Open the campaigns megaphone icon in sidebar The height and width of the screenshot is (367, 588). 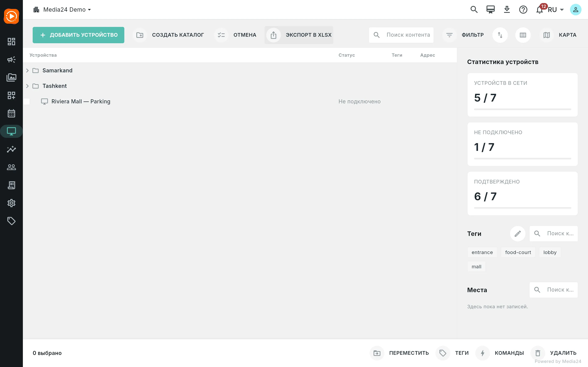click(11, 60)
